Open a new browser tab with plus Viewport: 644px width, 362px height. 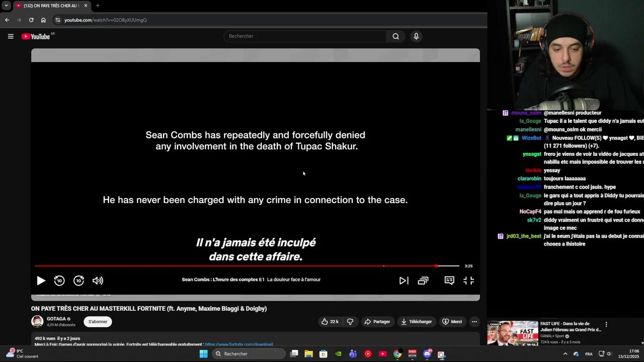(x=98, y=6)
